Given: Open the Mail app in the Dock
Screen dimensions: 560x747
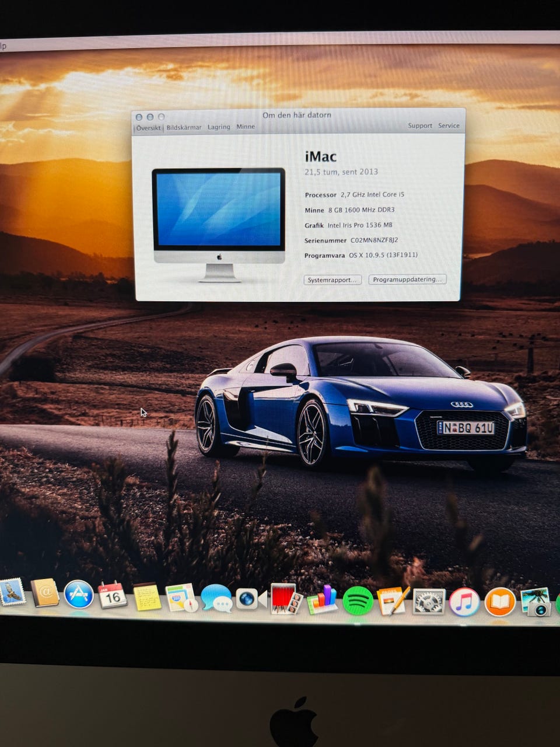Looking at the screenshot, I should coord(12,592).
